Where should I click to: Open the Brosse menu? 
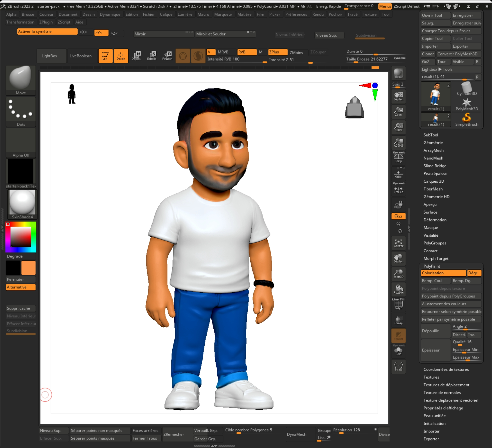click(28, 14)
